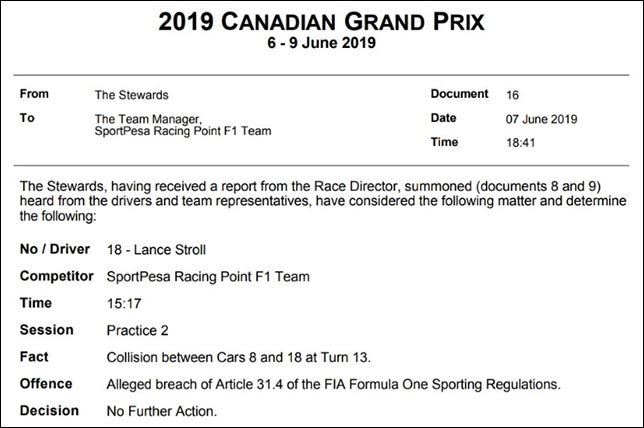Select the From field label
Image resolution: width=644 pixels, height=428 pixels.
pos(35,94)
